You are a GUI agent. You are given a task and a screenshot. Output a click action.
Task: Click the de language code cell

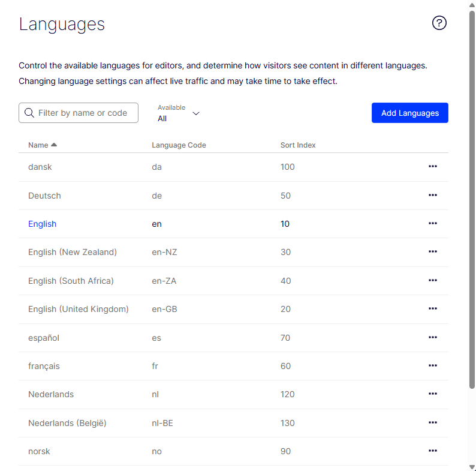156,196
